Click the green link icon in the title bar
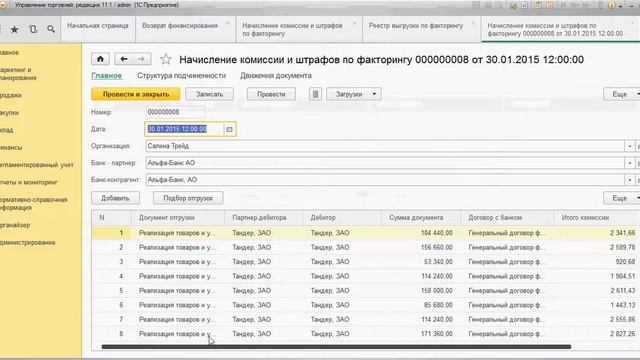The image size is (640, 360). (513, 5)
